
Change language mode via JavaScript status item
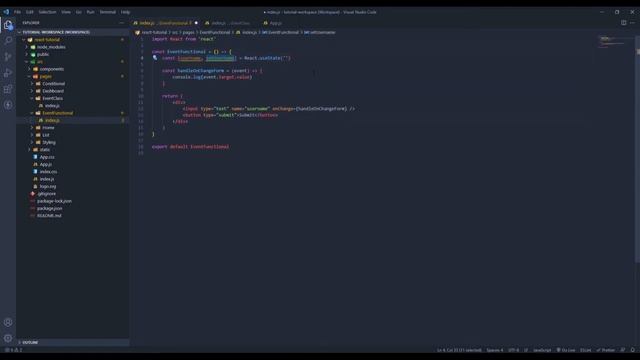click(542, 350)
